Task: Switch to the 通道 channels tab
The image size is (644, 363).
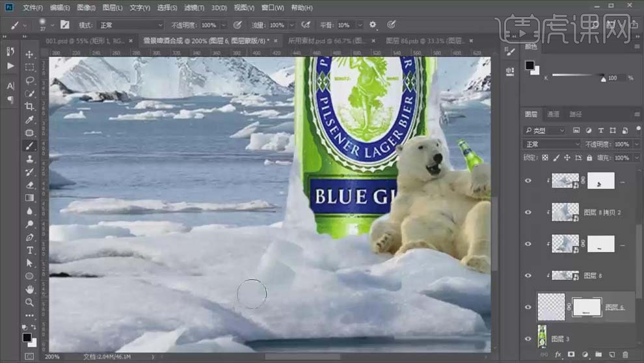Action: 553,114
